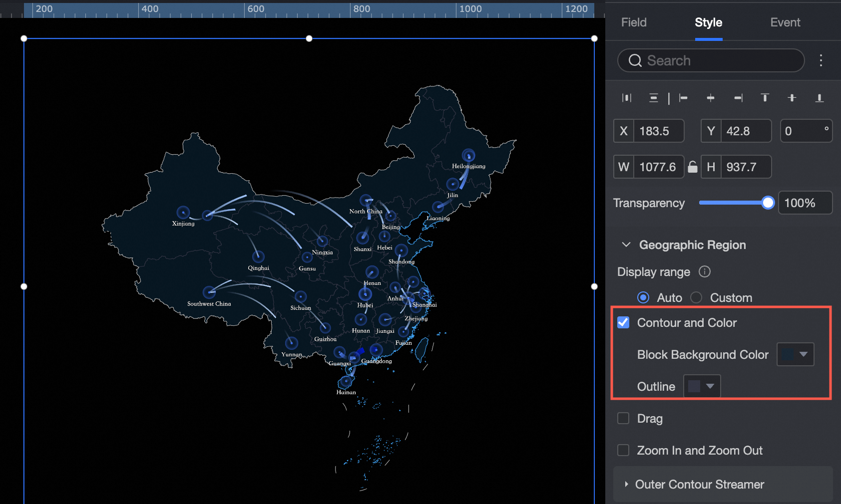This screenshot has height=504, width=841.
Task: Click the "Fujian" map label
Action: tap(404, 343)
